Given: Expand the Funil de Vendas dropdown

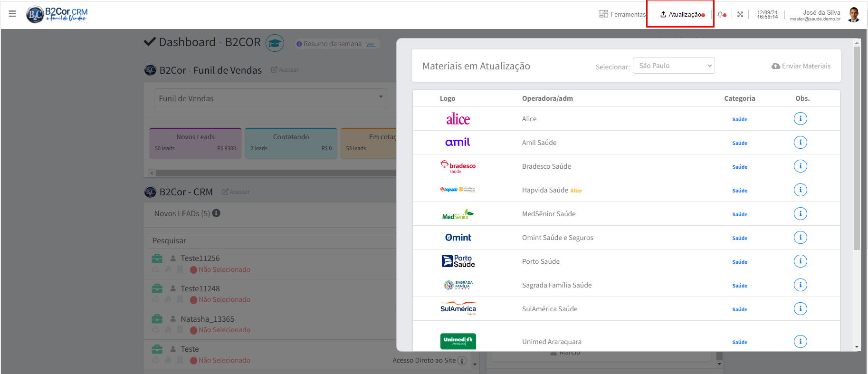Looking at the screenshot, I should [270, 98].
